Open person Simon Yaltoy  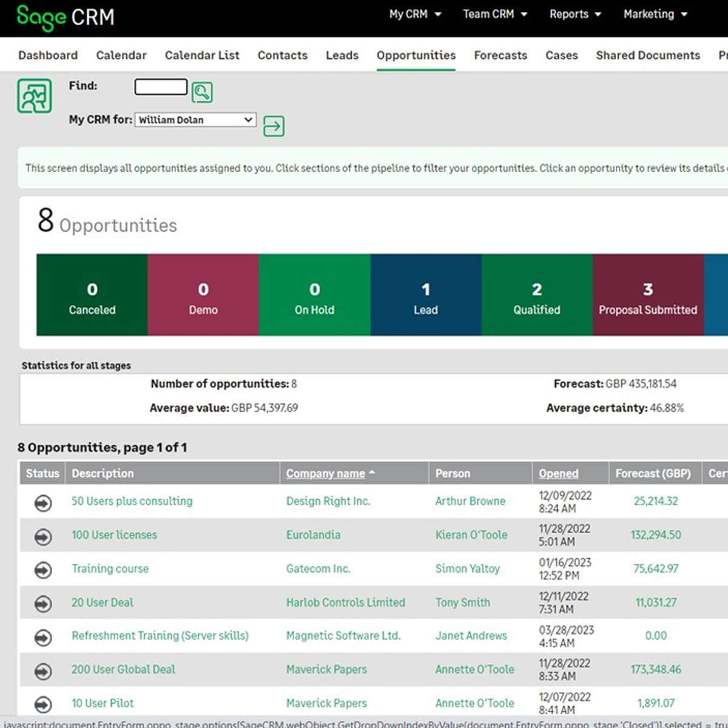tap(468, 568)
